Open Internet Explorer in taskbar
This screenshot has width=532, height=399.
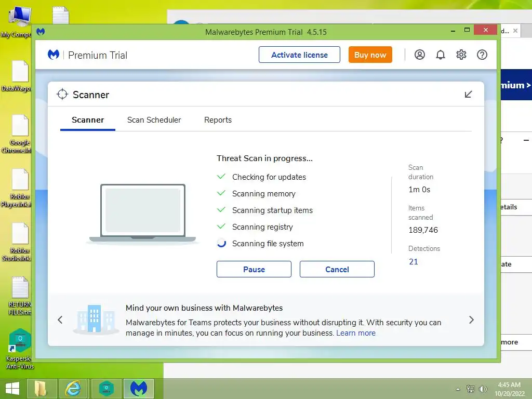[73, 389]
